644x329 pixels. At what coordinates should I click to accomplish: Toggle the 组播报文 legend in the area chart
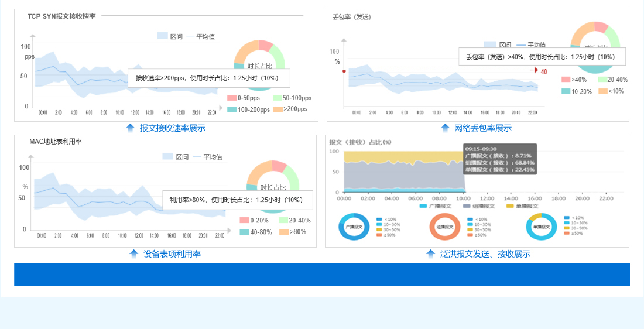(x=479, y=206)
